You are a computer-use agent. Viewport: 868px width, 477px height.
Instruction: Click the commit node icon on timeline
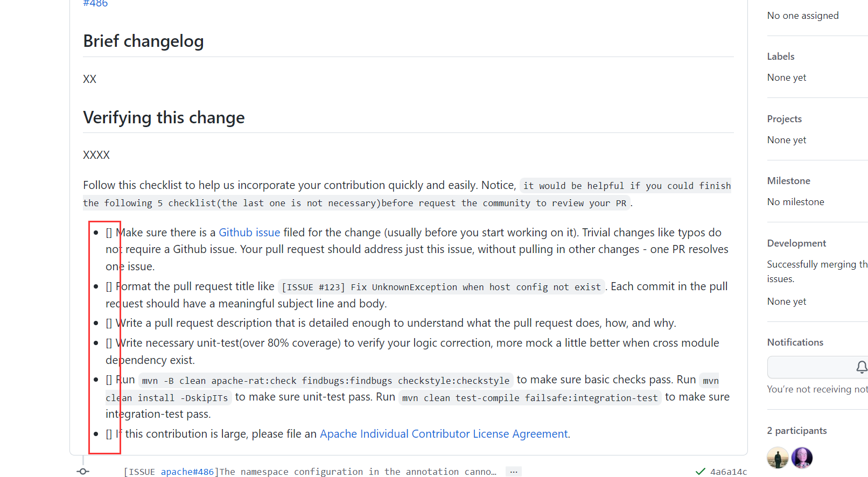(83, 471)
